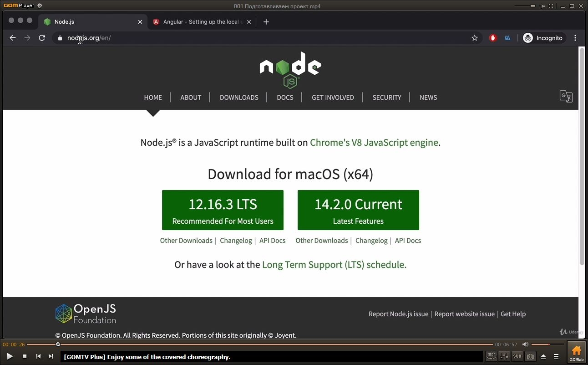Switch GOM Player to full screen mode
The width and height of the screenshot is (588, 365).
(551, 6)
